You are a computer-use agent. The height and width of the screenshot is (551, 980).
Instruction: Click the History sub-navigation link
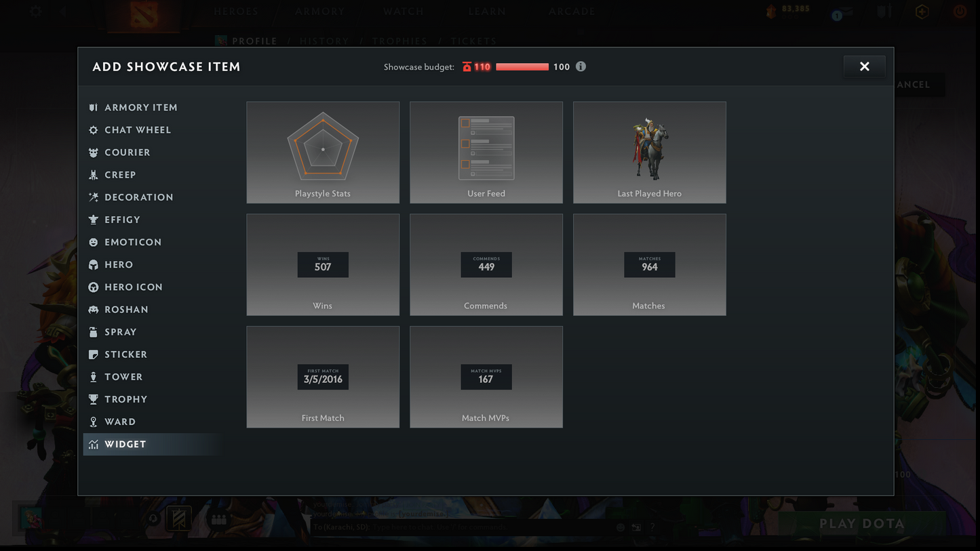coord(324,41)
